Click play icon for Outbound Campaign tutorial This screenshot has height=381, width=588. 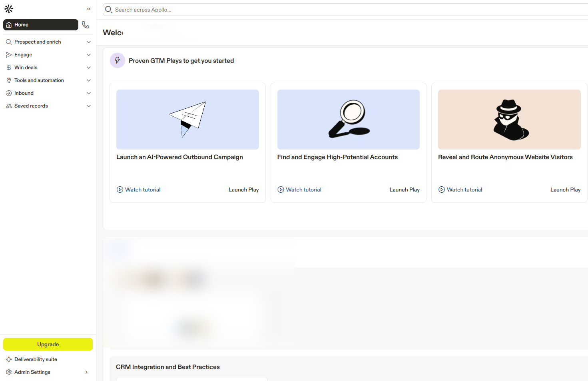pyautogui.click(x=120, y=190)
